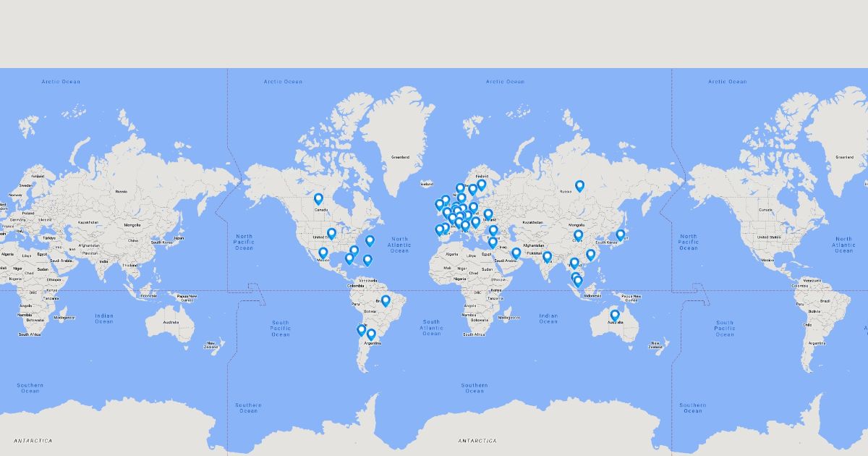
Task: Click the Iceland country label
Action: tap(427, 184)
